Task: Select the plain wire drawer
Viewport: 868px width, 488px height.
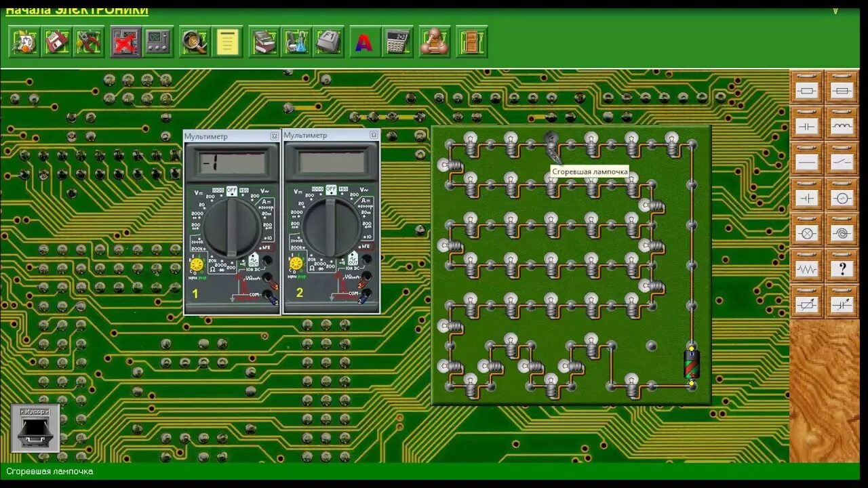Action: (x=807, y=160)
